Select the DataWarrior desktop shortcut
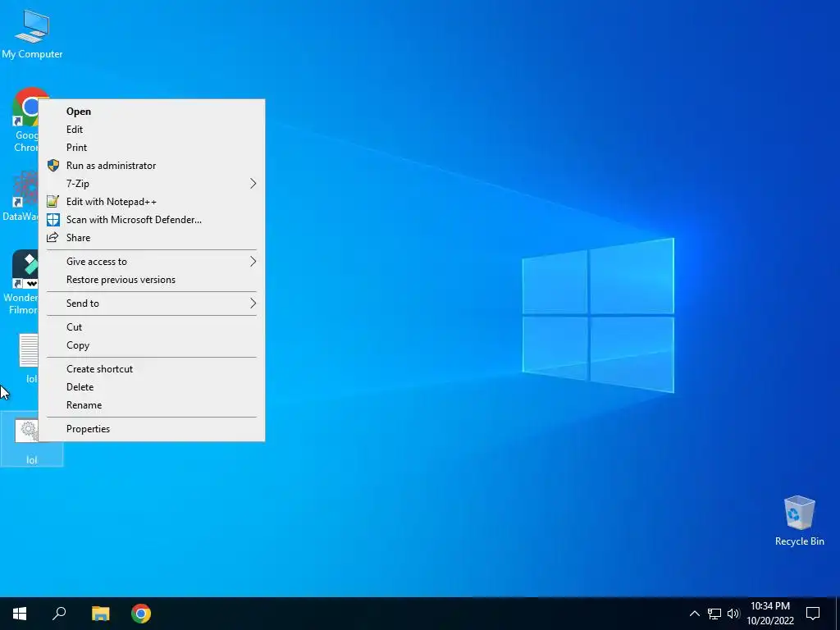This screenshot has height=630, width=840. 20,196
